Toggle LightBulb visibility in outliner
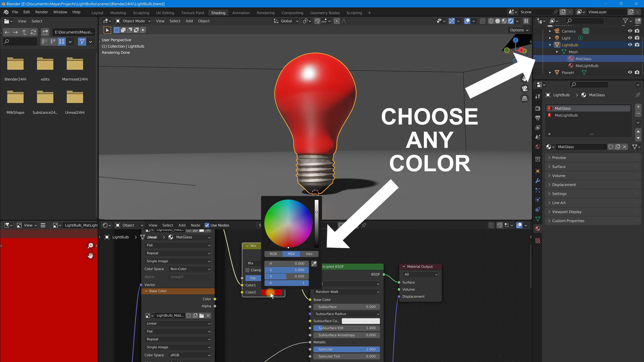This screenshot has height=362, width=644. point(630,45)
